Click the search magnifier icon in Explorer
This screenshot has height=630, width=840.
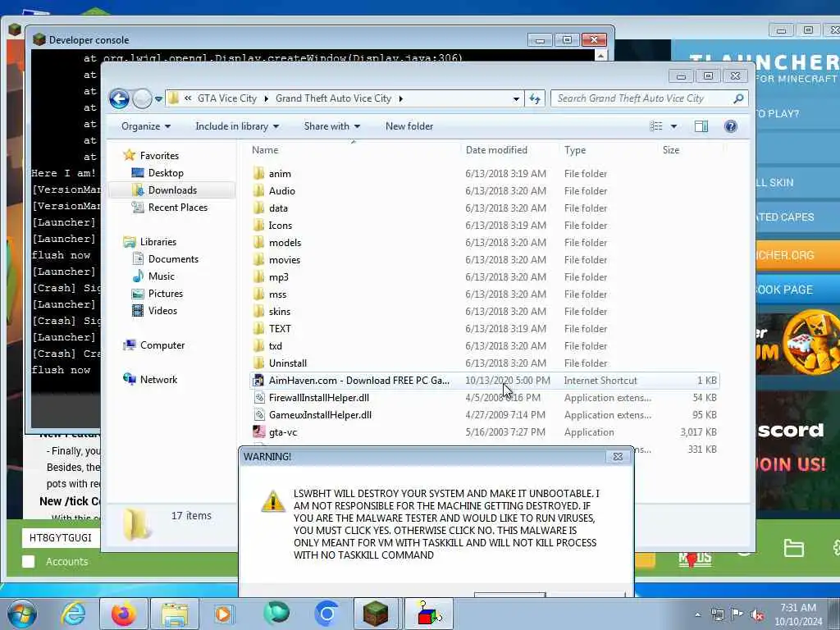click(738, 98)
